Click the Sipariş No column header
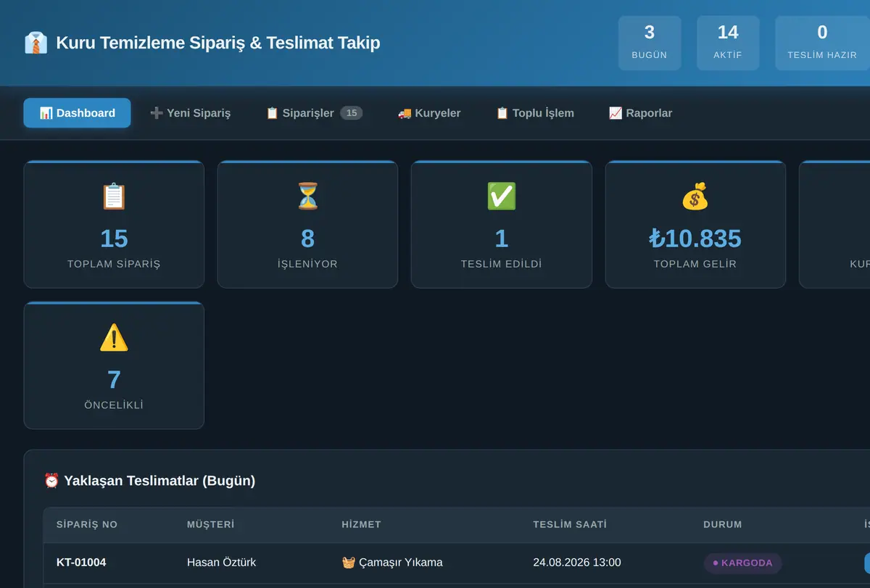870x588 pixels. click(87, 525)
